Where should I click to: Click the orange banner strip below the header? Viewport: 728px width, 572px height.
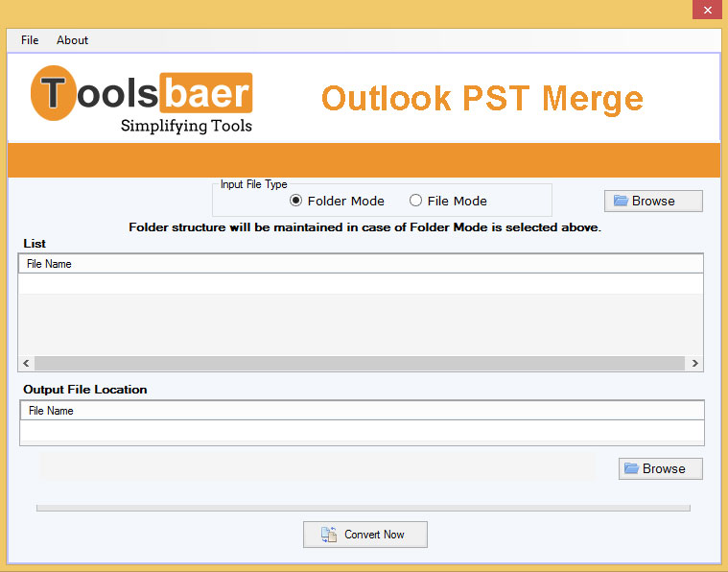(364, 159)
